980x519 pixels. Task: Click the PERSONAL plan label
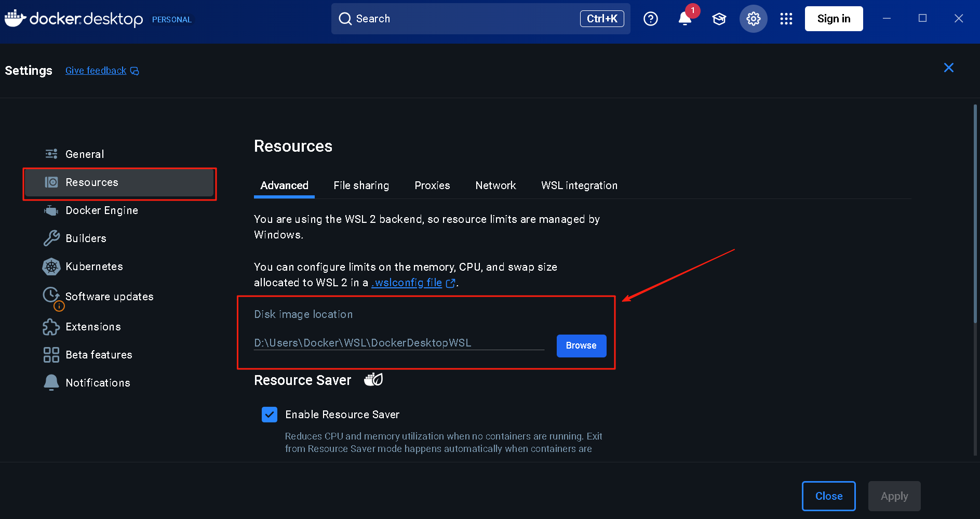tap(172, 20)
